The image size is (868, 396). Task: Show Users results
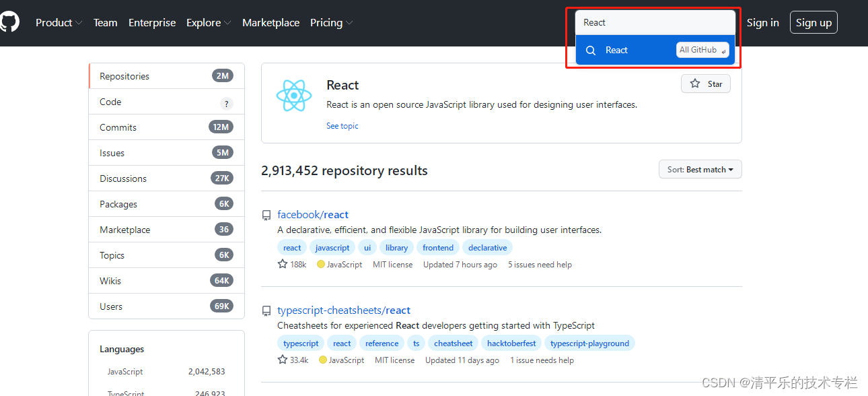coord(166,306)
